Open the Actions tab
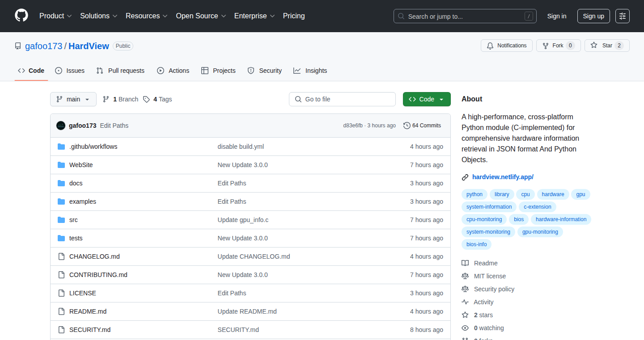The image size is (644, 340). tap(173, 71)
